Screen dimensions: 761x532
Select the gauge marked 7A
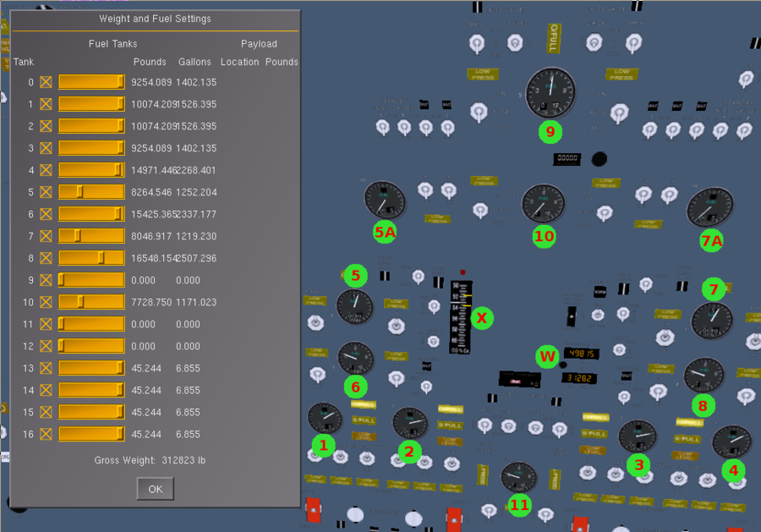(709, 208)
